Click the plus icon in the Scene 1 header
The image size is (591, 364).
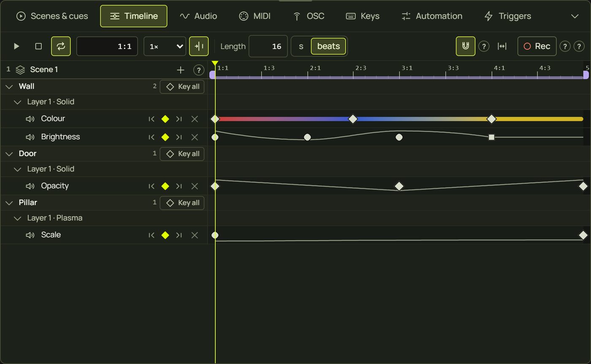pyautogui.click(x=181, y=70)
